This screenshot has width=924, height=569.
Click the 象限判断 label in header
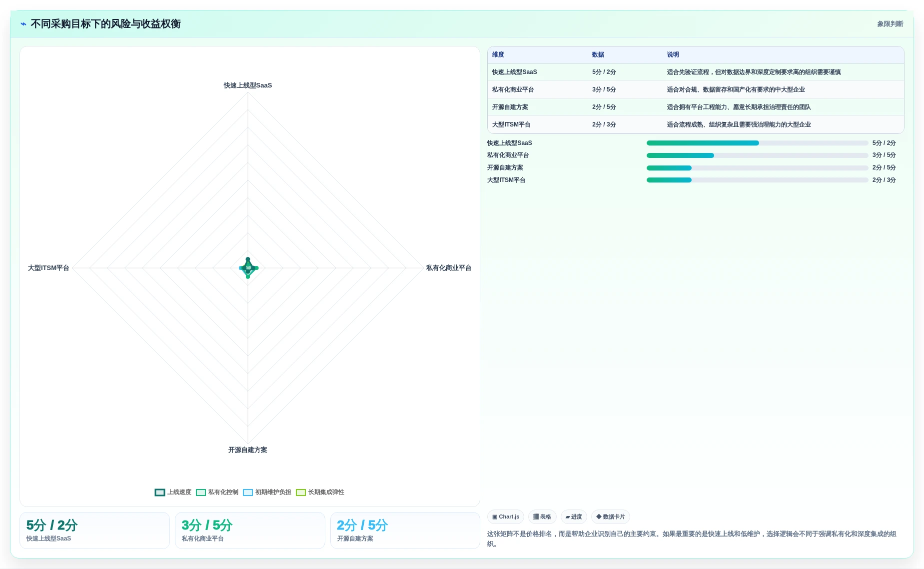click(890, 24)
